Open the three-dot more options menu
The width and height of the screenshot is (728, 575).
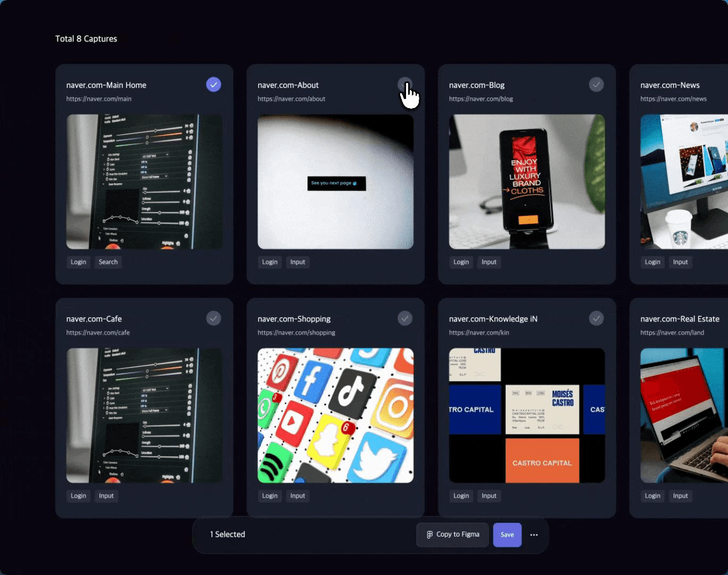point(534,535)
